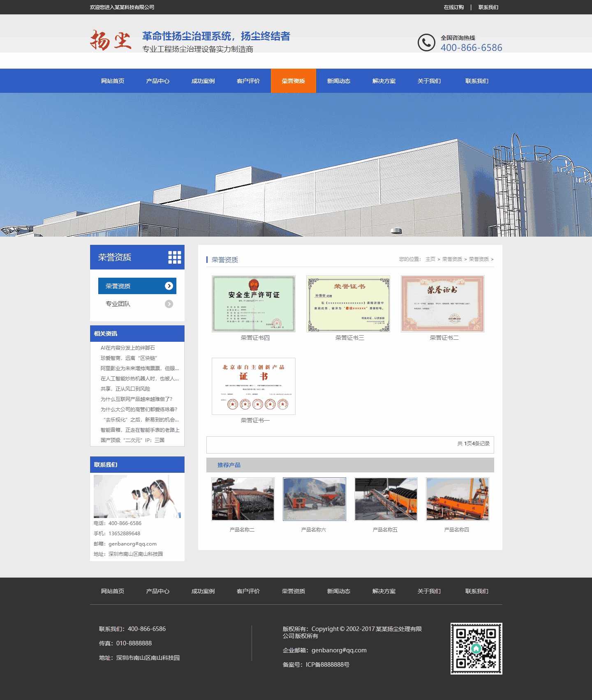
Task: Click the arrow icon on 荣誉资质 sidebar item
Action: click(x=169, y=286)
